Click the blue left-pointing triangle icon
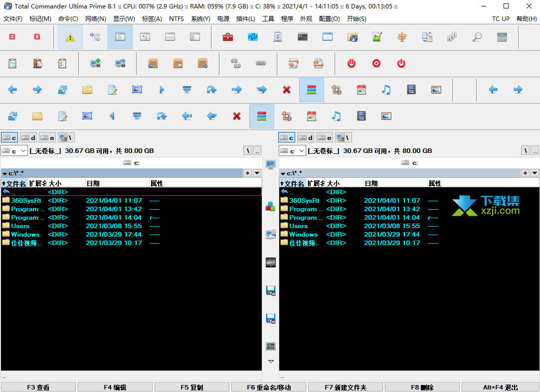The width and height of the screenshot is (540, 392). point(112,116)
